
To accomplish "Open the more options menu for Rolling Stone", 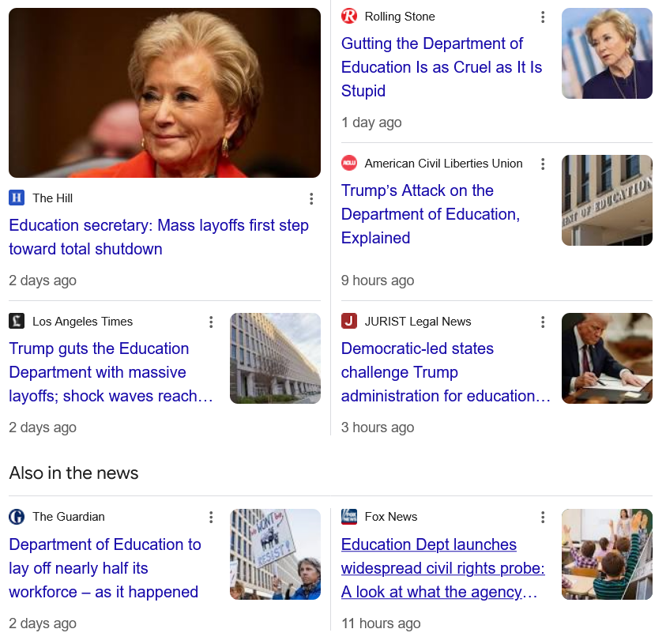I will tap(543, 17).
